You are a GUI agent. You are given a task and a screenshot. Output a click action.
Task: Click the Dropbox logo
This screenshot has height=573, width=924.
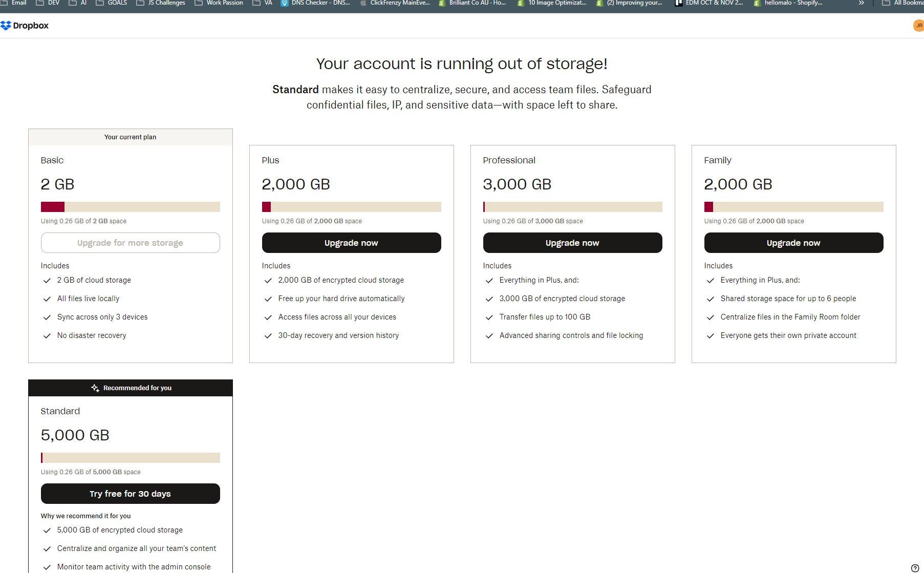(x=25, y=26)
